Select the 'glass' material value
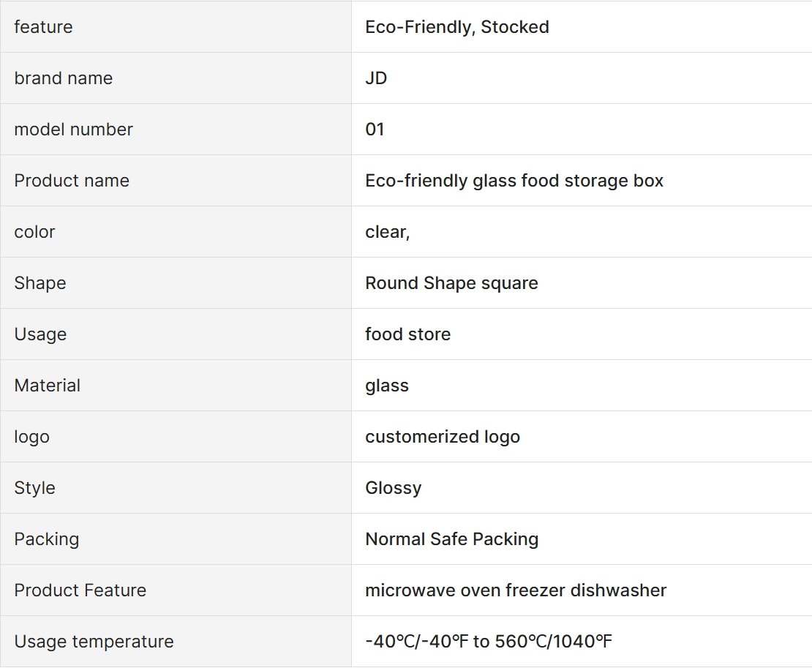The width and height of the screenshot is (812, 668). (387, 386)
